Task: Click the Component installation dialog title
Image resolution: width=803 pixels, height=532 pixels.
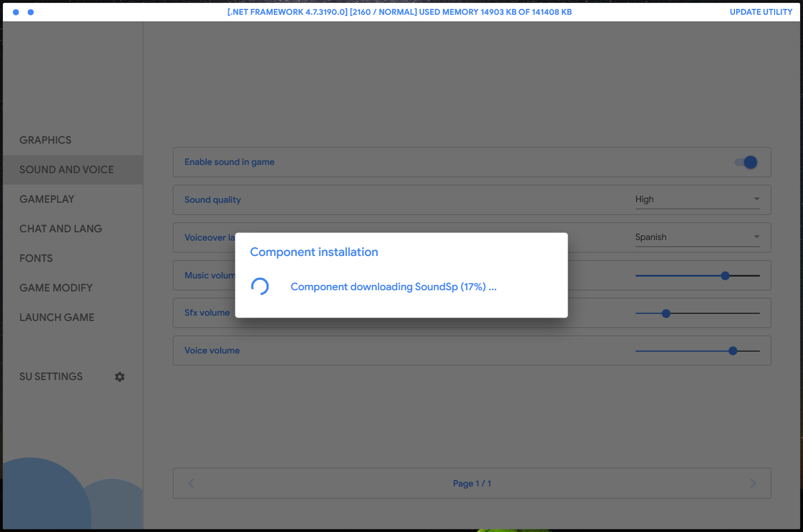Action: coord(314,252)
